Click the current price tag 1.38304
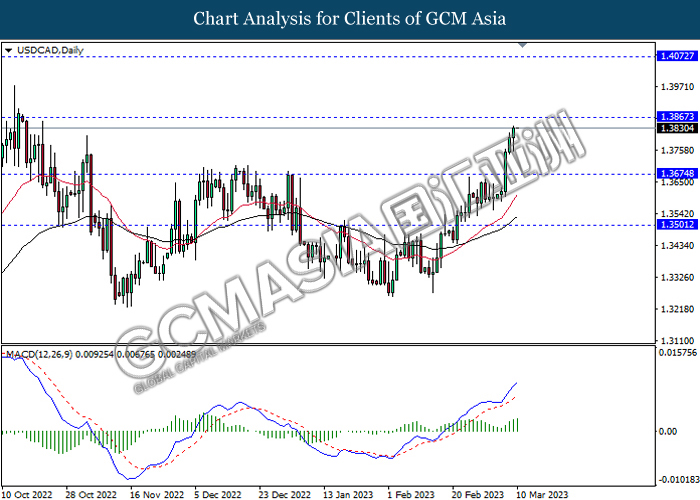The image size is (700, 500). (x=677, y=128)
